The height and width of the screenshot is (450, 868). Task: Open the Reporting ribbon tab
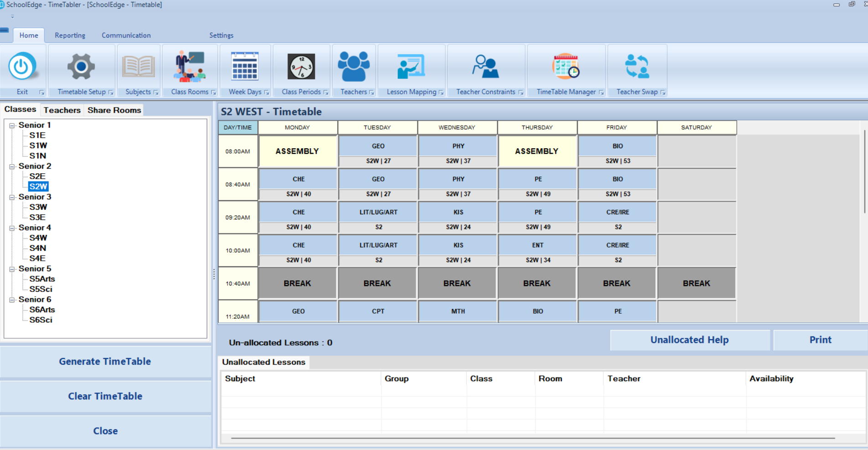click(x=70, y=35)
